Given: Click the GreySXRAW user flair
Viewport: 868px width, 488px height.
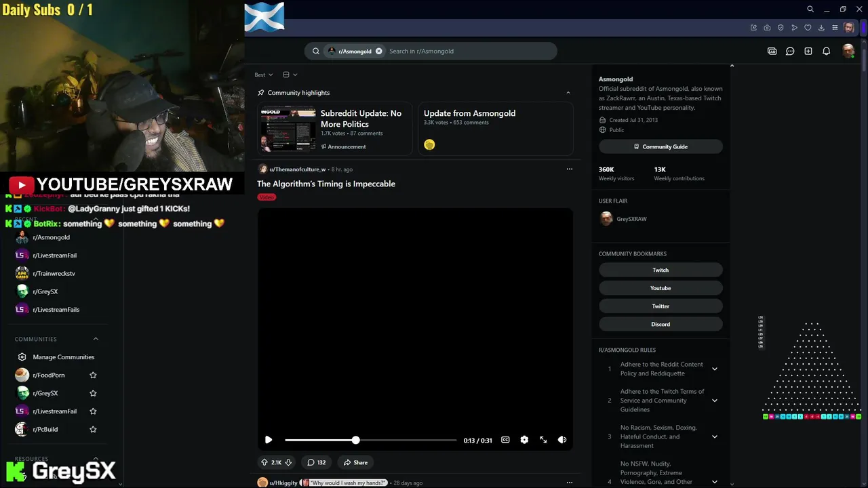Looking at the screenshot, I should [631, 219].
